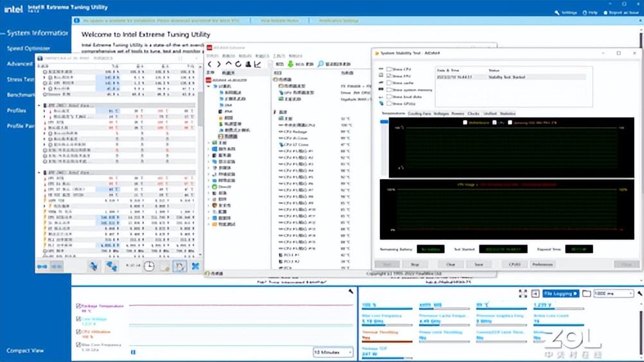Open Profiles in XTU sidebar
644x362 pixels.
(17, 110)
